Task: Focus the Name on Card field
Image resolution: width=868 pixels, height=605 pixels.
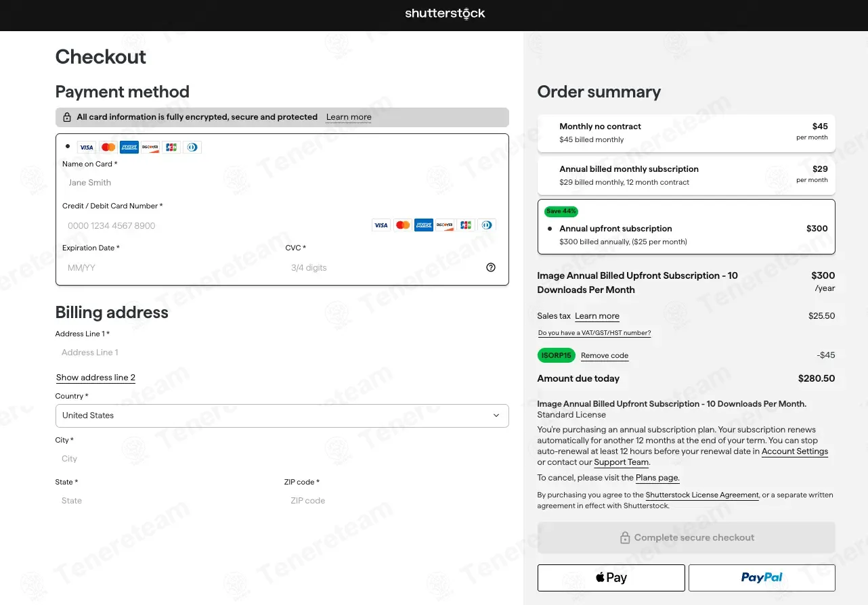Action: (x=282, y=183)
